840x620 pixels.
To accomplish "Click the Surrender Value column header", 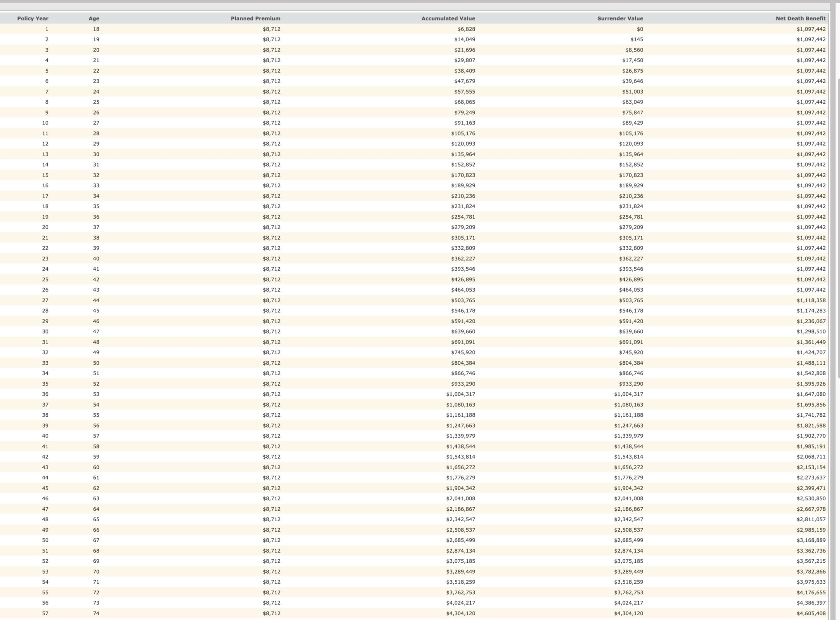I will point(620,18).
